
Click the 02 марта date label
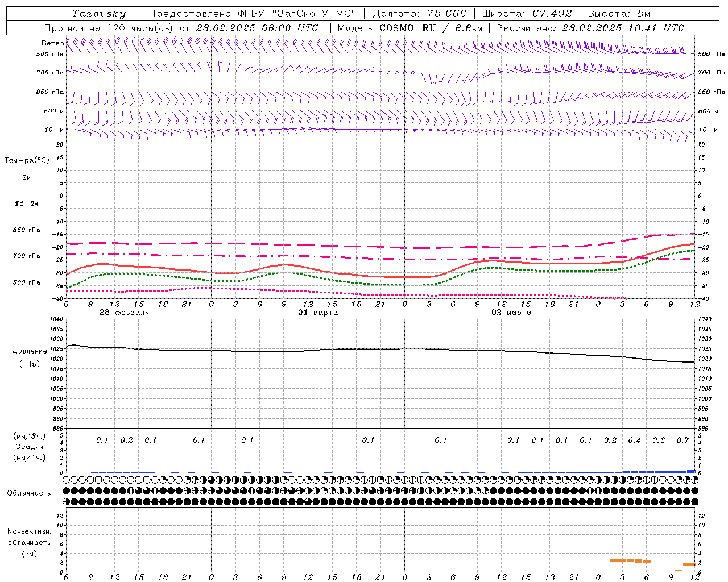pos(511,313)
